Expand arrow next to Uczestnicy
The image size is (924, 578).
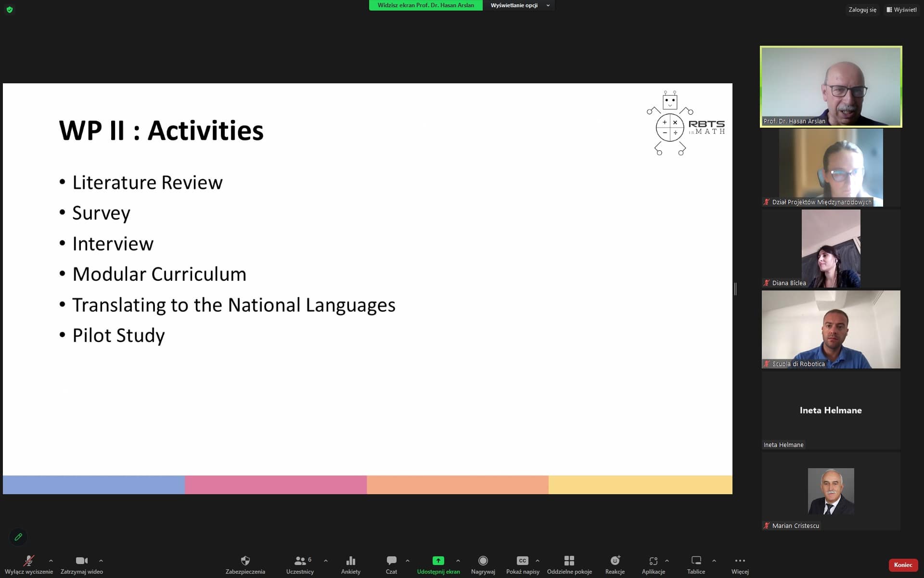click(x=326, y=561)
